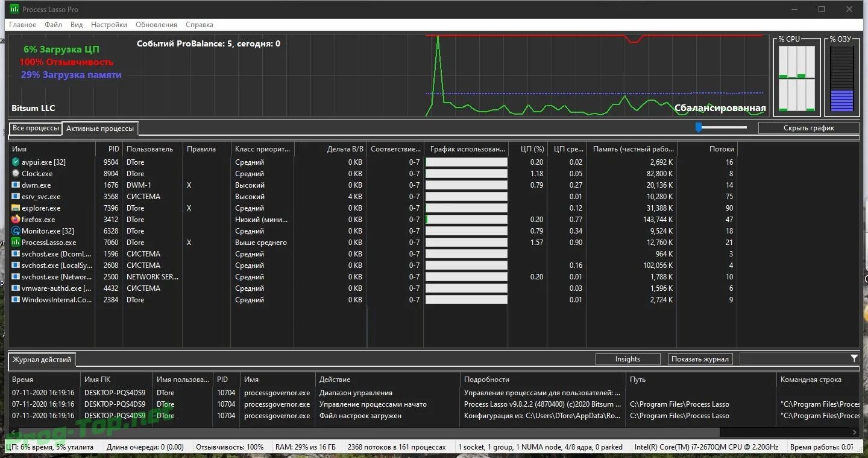The image size is (868, 458).
Task: Select the Журнал действий tab
Action: pyautogui.click(x=42, y=360)
